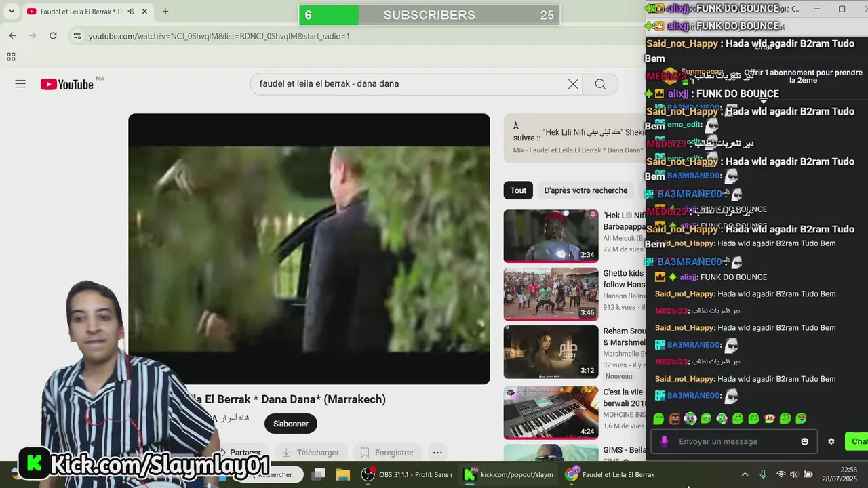The height and width of the screenshot is (488, 868).
Task: Switch to OBS 31.1.1 in taskbar
Action: pyautogui.click(x=406, y=474)
